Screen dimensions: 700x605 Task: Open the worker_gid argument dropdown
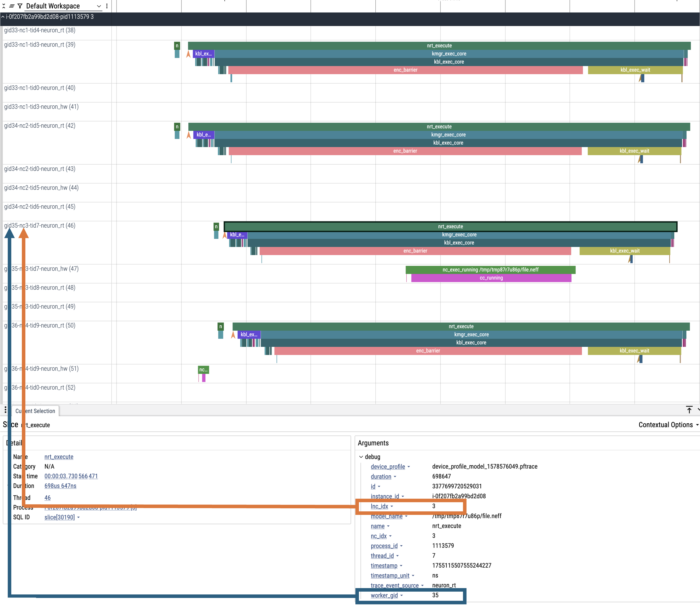pyautogui.click(x=402, y=595)
